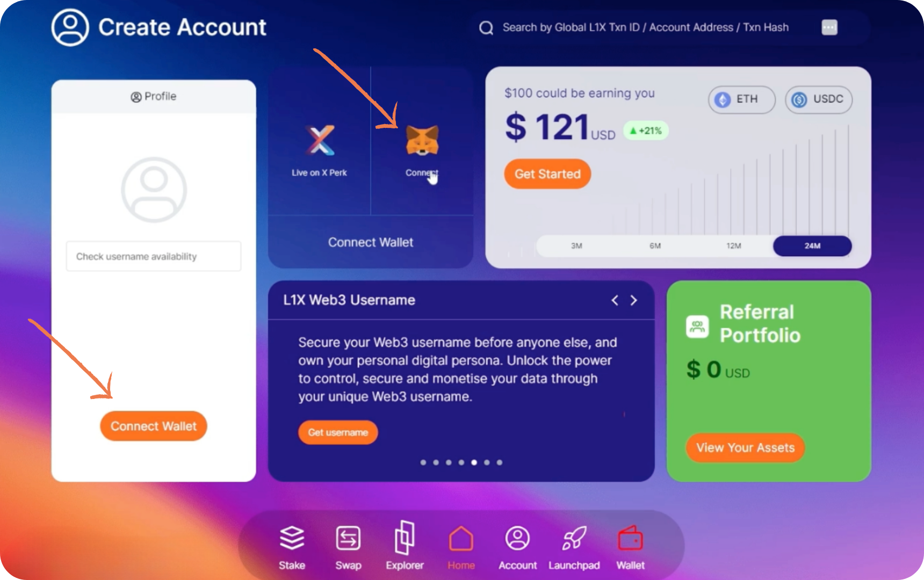Switch earnings period to 12M
This screenshot has width=924, height=580.
point(734,246)
